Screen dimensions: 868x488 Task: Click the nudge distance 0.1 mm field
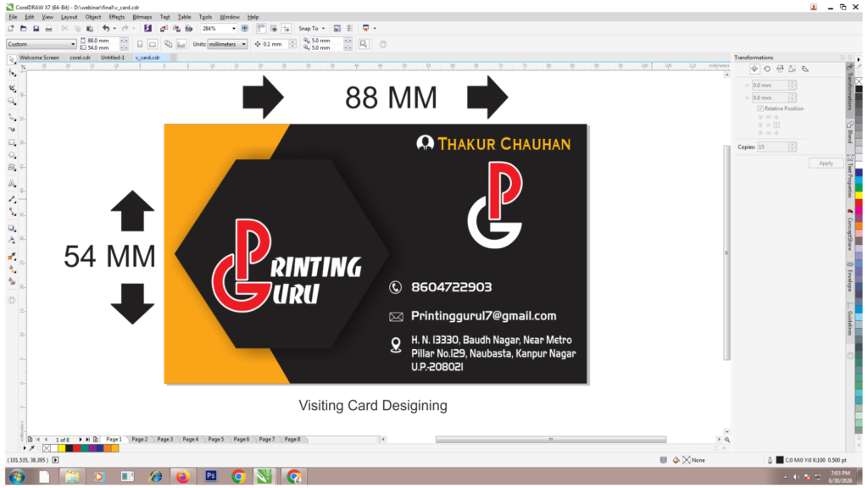click(275, 44)
